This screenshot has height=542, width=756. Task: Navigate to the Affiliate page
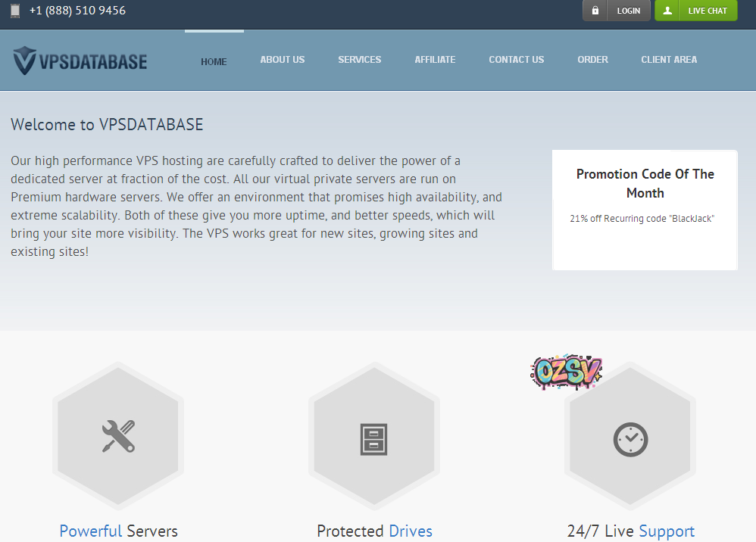pos(435,60)
